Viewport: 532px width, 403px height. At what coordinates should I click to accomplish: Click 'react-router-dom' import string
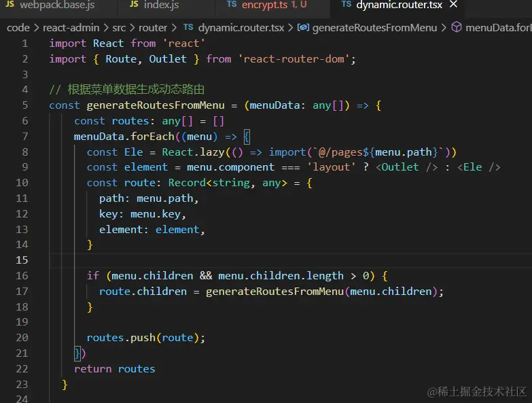(294, 59)
